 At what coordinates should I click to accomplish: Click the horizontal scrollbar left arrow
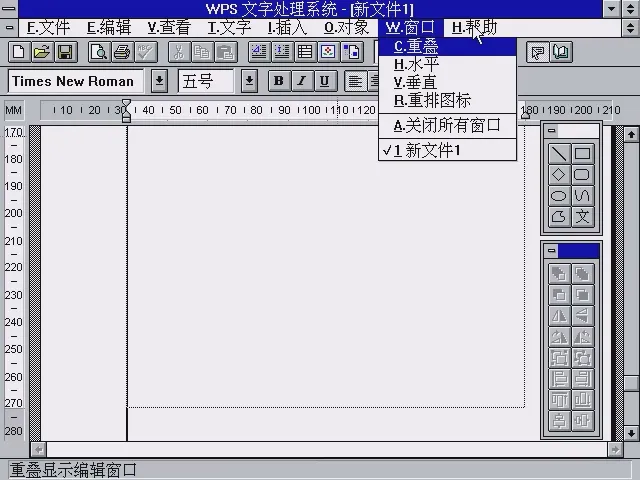tap(39, 450)
